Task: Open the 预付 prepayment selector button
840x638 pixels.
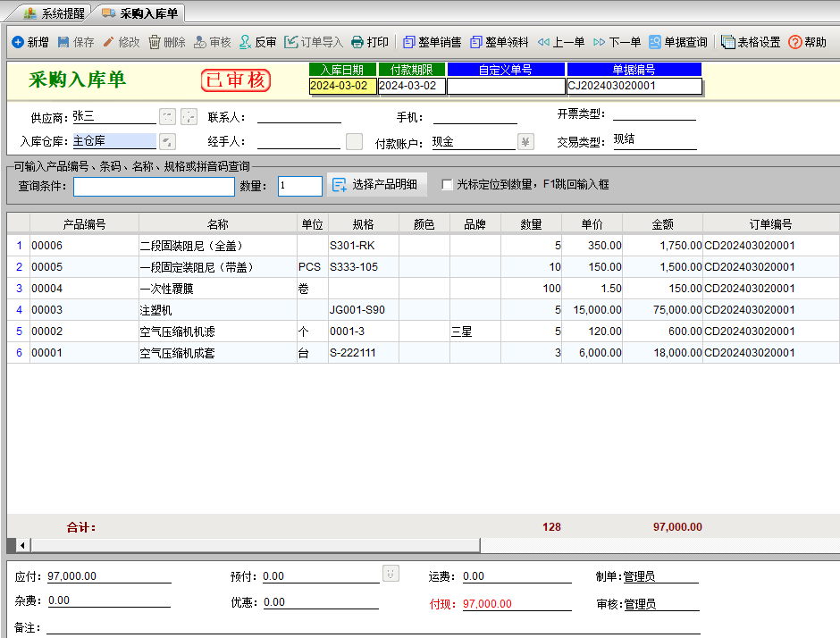Action: pyautogui.click(x=391, y=574)
